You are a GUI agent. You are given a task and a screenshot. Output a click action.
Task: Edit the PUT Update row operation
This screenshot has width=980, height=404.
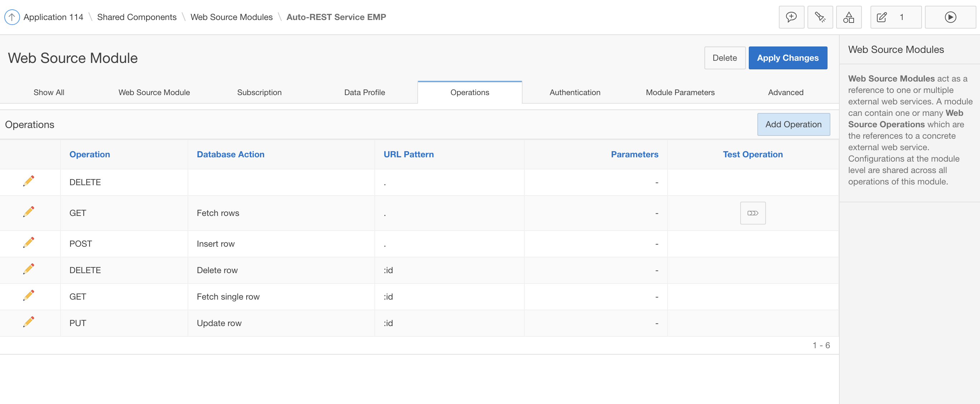coord(29,322)
